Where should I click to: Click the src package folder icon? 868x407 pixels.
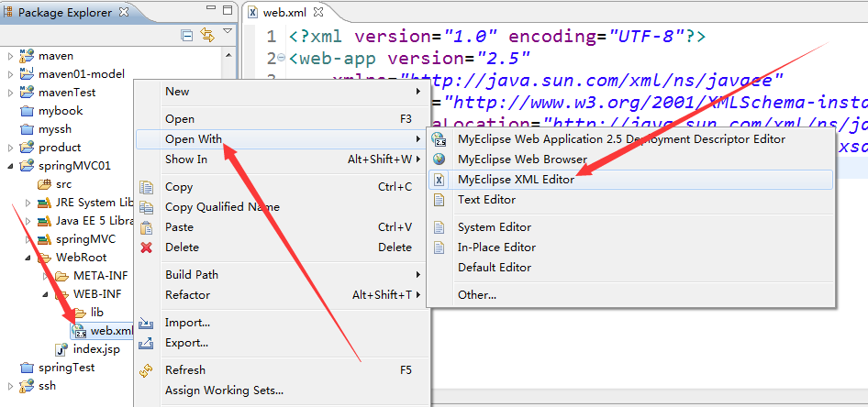click(x=44, y=184)
